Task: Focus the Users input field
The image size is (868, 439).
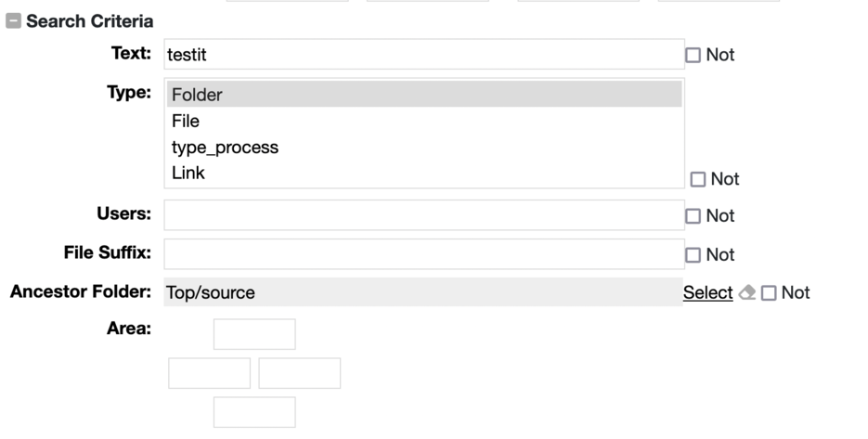Action: pos(423,215)
